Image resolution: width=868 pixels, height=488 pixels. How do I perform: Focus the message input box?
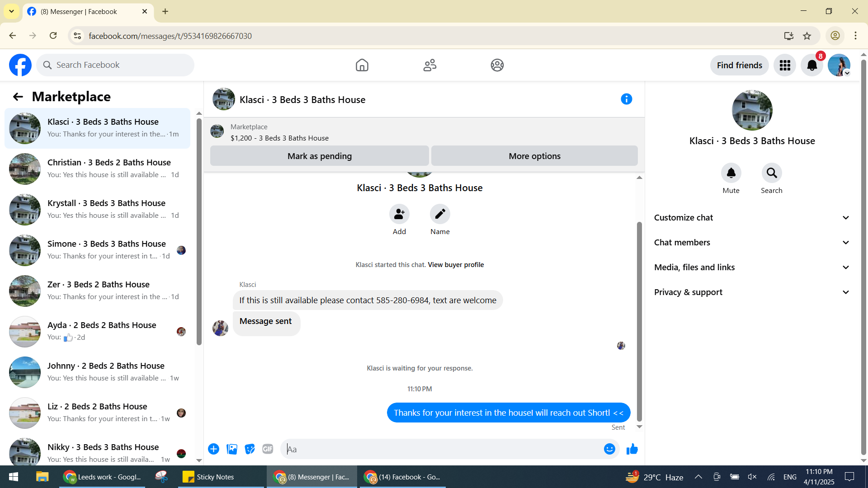point(443,449)
